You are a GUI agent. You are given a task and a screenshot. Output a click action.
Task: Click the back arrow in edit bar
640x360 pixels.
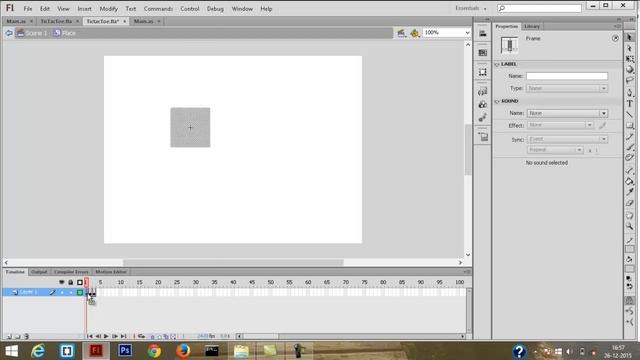(9, 33)
